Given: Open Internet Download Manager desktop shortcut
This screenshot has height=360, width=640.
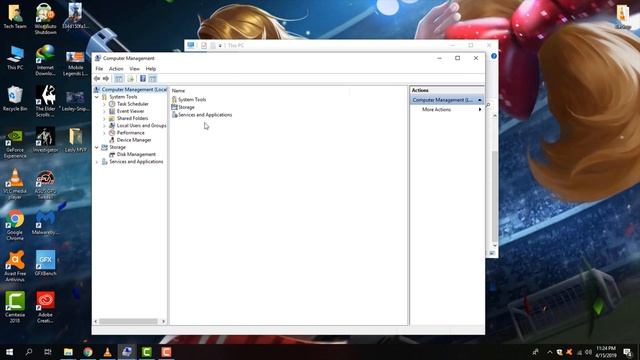Looking at the screenshot, I should pos(45,61).
